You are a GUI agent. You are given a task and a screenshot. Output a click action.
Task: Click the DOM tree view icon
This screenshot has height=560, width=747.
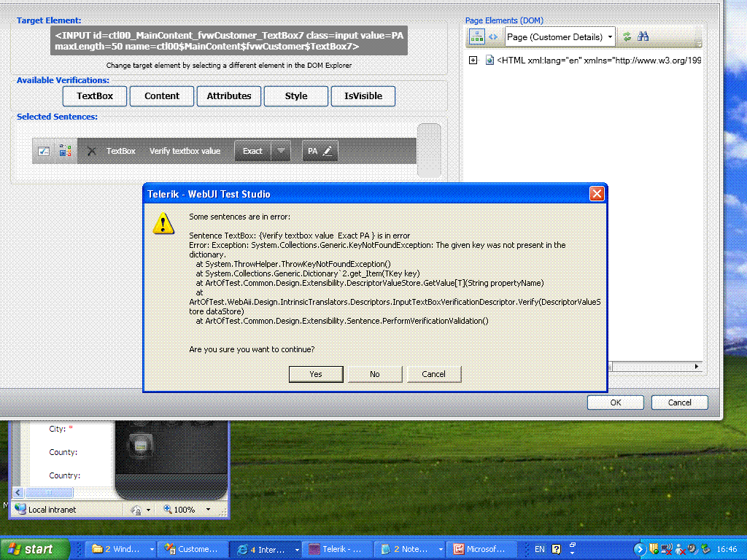477,36
